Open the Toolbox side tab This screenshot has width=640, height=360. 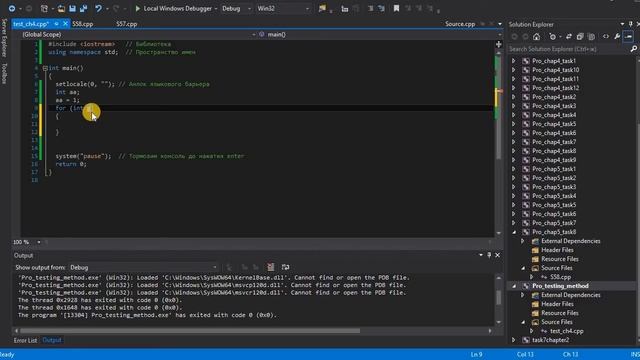click(4, 73)
